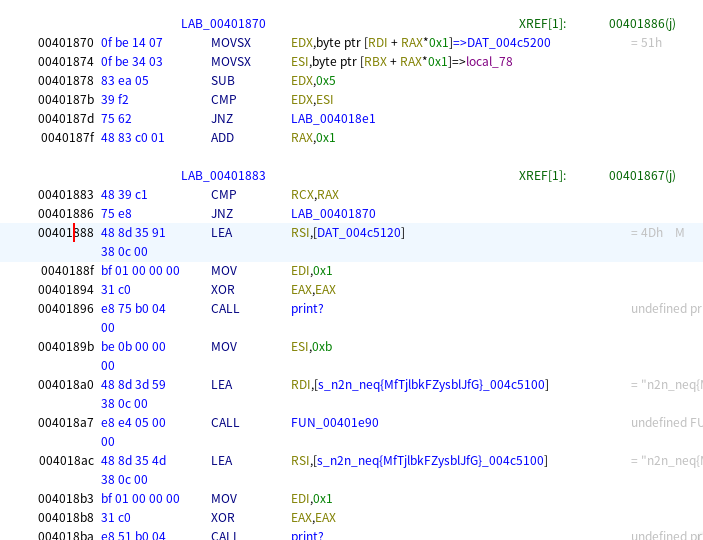Image resolution: width=703 pixels, height=540 pixels.
Task: Follow the XREF 00401867(j) reference
Action: (641, 176)
